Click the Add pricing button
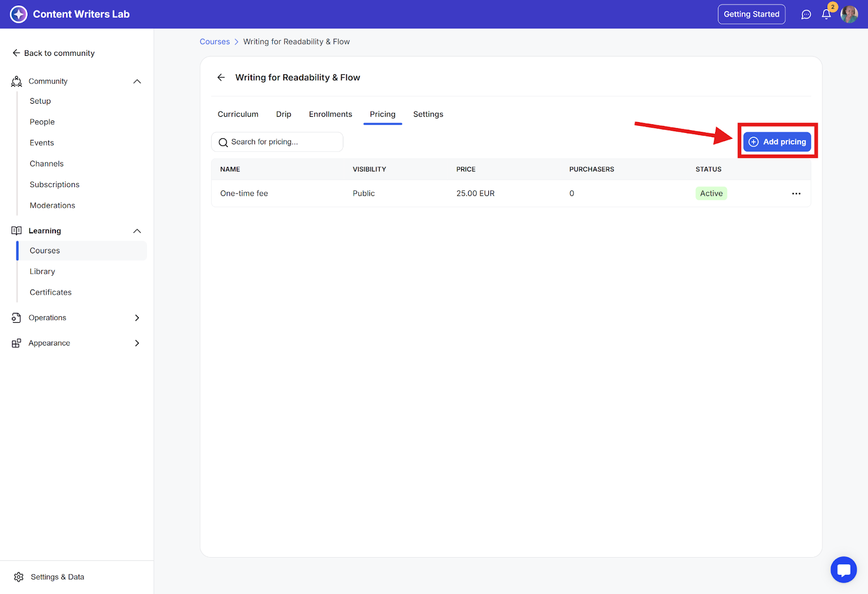Image resolution: width=868 pixels, height=594 pixels. pyautogui.click(x=777, y=142)
